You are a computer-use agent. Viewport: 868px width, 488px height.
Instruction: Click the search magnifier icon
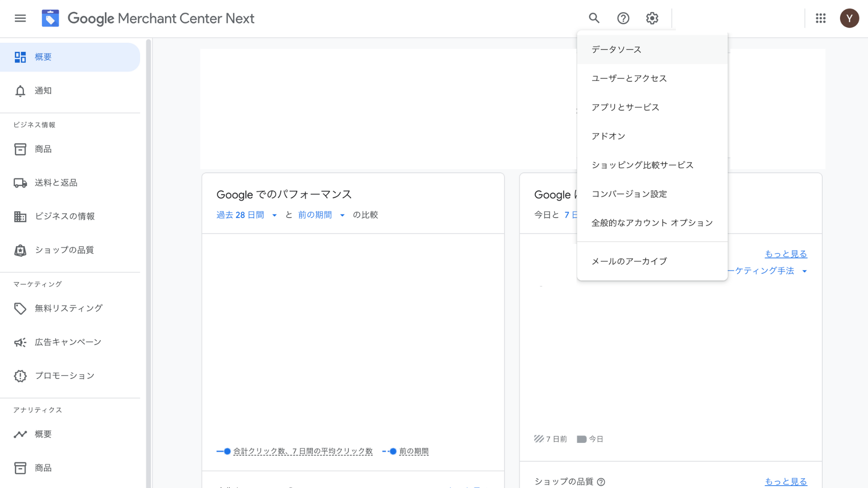coord(594,18)
